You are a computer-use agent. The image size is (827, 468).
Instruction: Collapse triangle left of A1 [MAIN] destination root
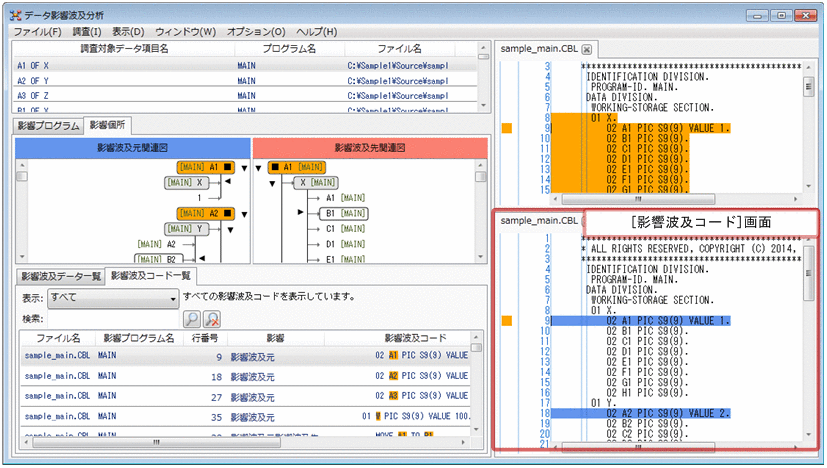pyautogui.click(x=258, y=168)
